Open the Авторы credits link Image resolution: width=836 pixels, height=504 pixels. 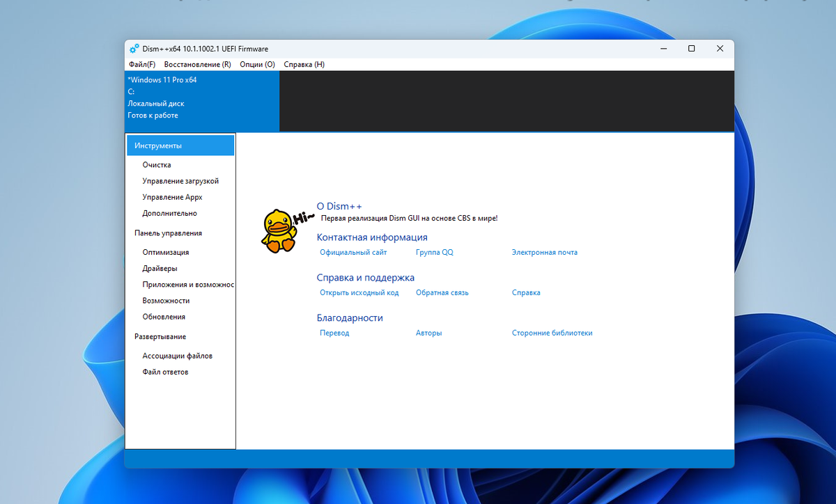(429, 333)
